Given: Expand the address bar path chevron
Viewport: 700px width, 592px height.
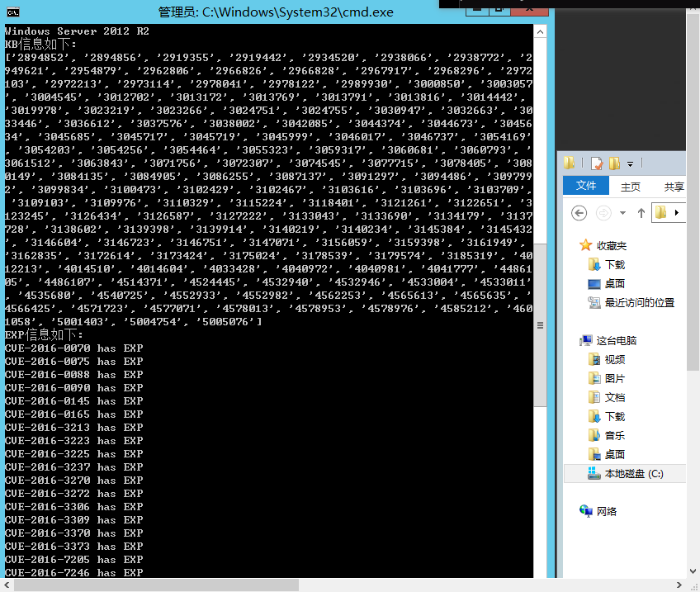Looking at the screenshot, I should click(677, 212).
